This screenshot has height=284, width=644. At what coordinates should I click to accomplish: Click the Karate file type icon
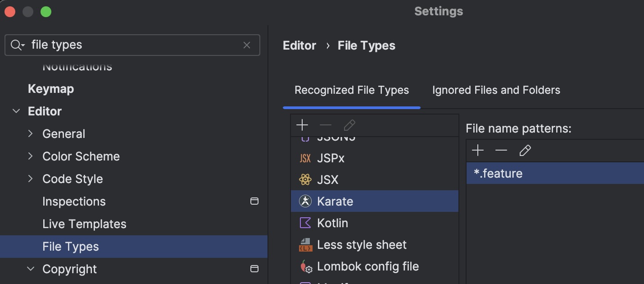click(x=305, y=202)
